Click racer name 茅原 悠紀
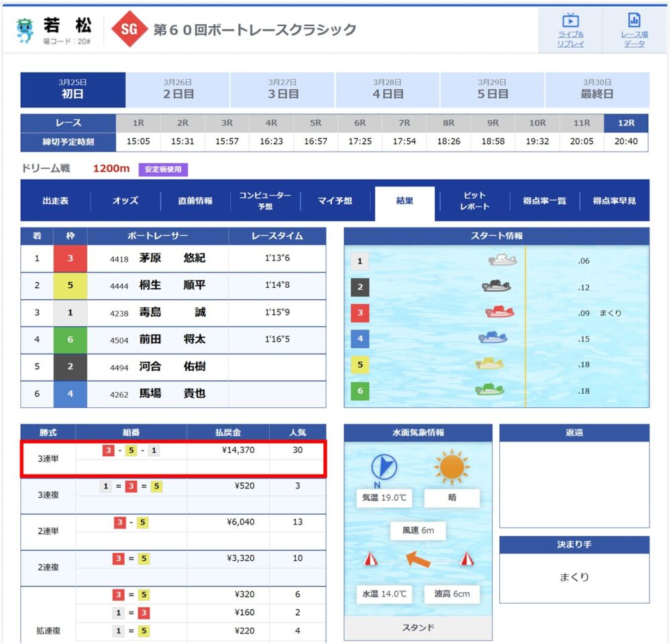This screenshot has height=644, width=671. click(x=172, y=258)
